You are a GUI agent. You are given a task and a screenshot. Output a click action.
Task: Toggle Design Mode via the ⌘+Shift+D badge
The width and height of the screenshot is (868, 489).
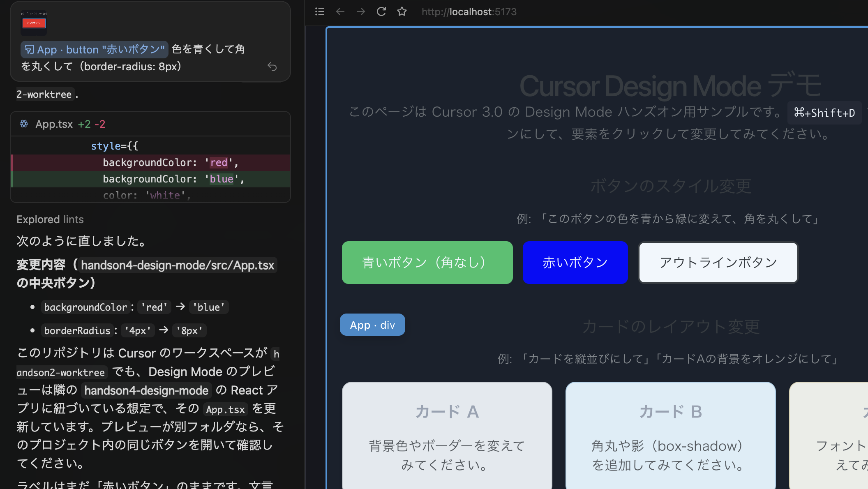824,113
